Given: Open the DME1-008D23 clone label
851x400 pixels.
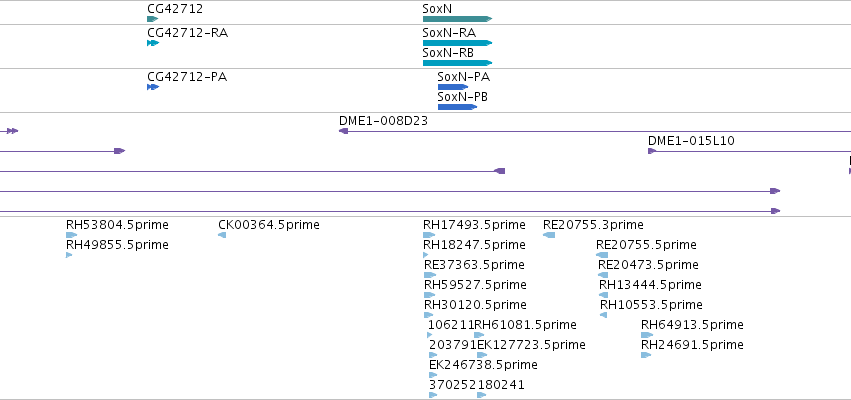Looking at the screenshot, I should coord(383,121).
